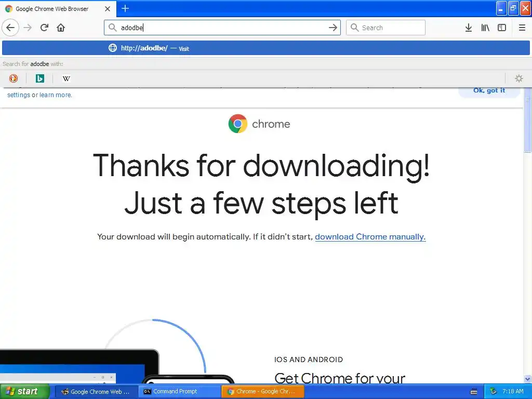Restore down the browser window
This screenshot has width=532, height=399.
point(513,8)
